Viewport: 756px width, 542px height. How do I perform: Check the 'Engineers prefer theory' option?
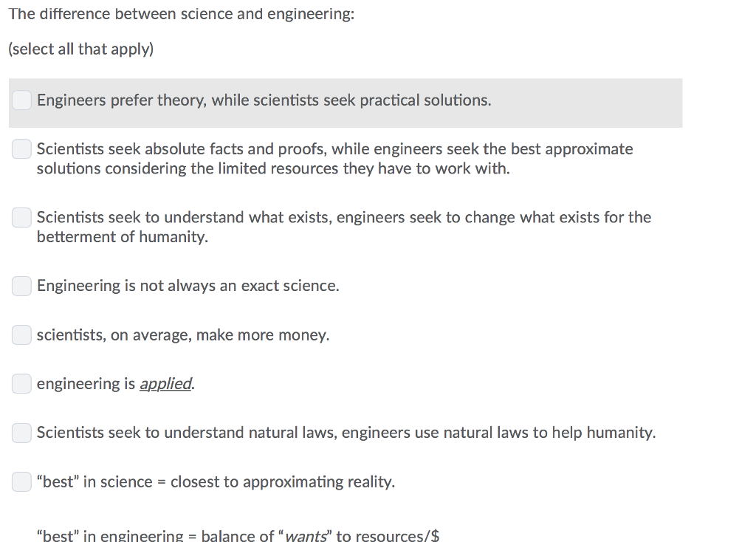[x=21, y=100]
